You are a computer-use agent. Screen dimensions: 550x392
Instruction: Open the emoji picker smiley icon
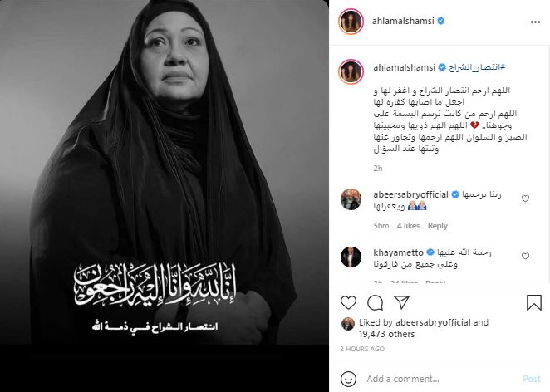[x=348, y=379]
